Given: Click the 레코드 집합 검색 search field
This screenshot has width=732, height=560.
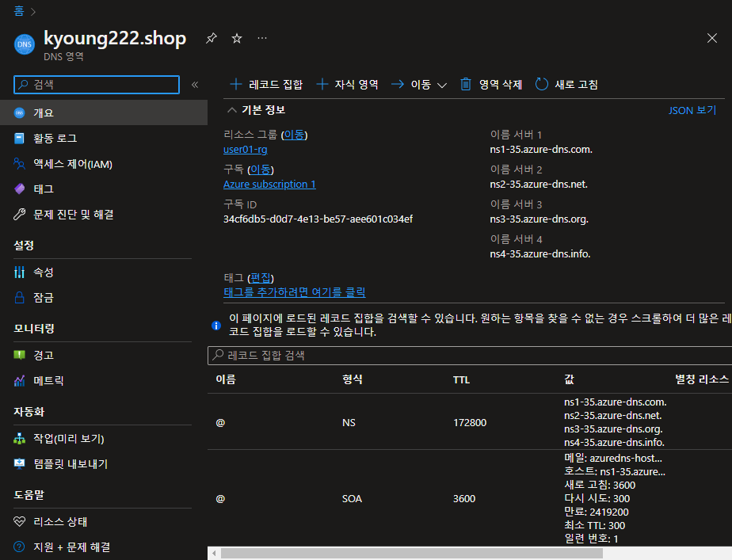Looking at the screenshot, I should coord(470,356).
